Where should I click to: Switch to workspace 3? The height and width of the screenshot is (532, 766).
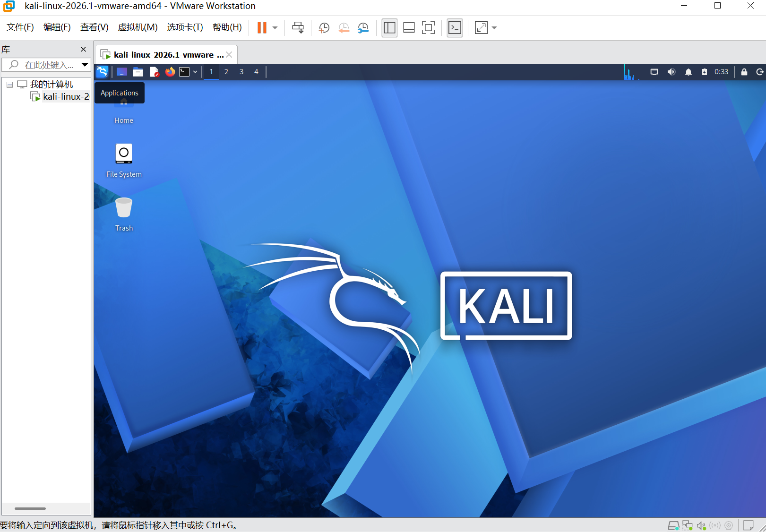point(241,72)
